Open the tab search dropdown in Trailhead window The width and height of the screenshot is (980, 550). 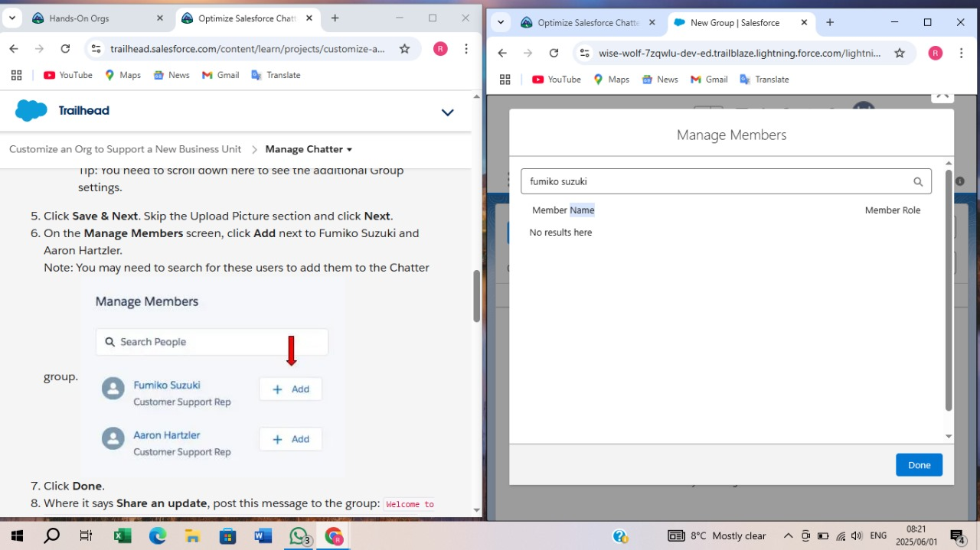(x=11, y=18)
